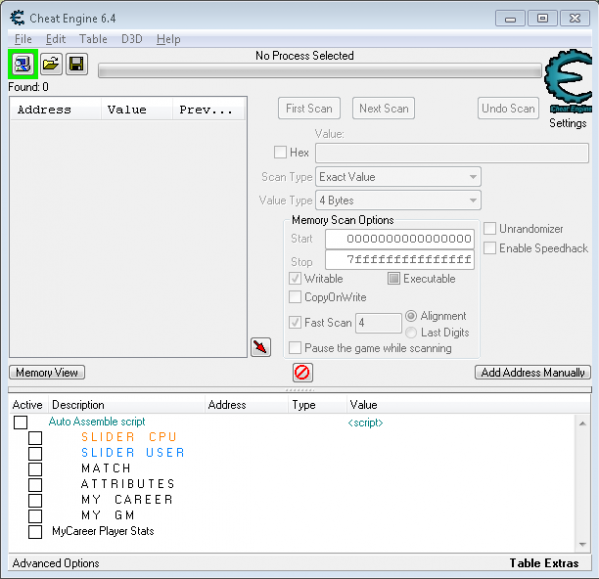Activate MyCareer Player Stats checkbox
The image size is (599, 579).
[35, 532]
